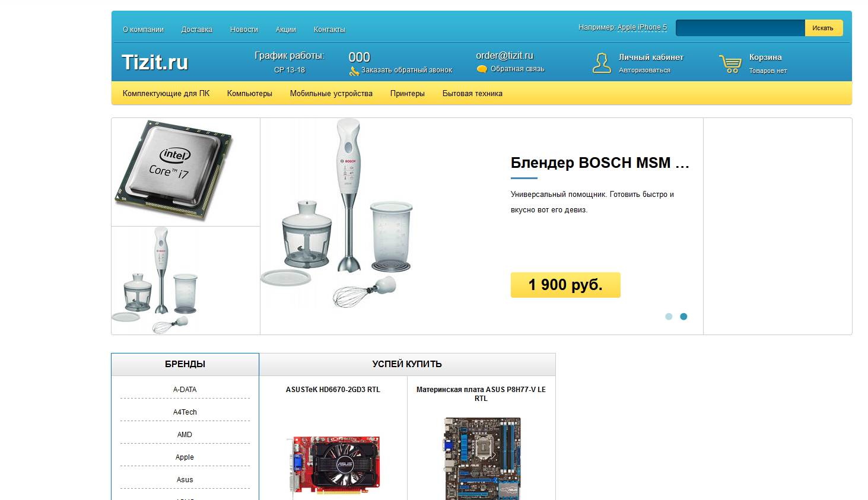Click the 000 phone number text

coord(360,57)
